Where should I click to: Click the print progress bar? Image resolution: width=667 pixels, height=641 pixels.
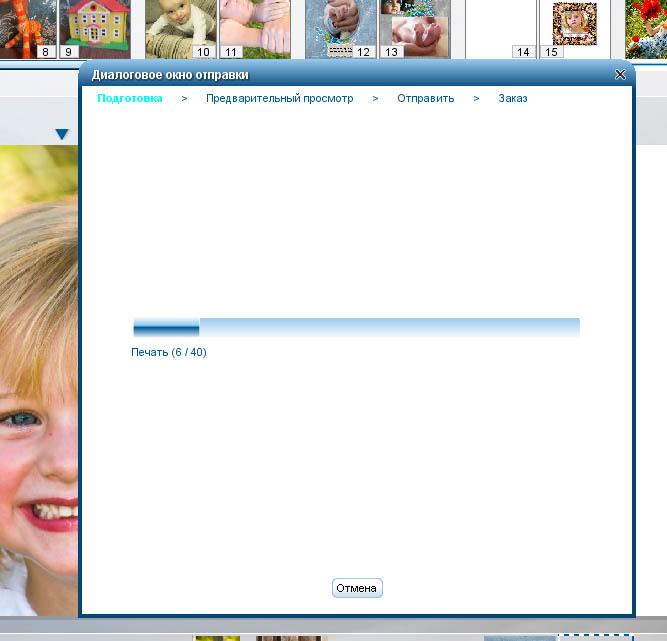[356, 328]
